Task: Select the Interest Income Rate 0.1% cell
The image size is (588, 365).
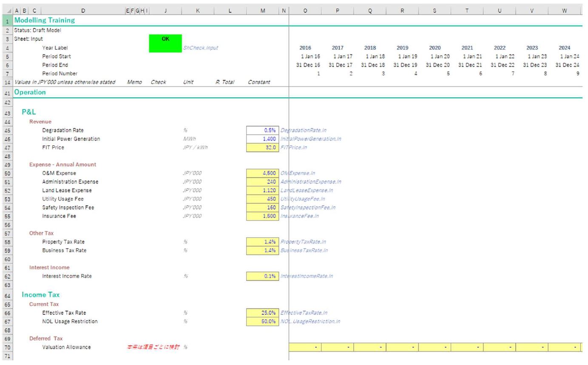Action: (262, 276)
